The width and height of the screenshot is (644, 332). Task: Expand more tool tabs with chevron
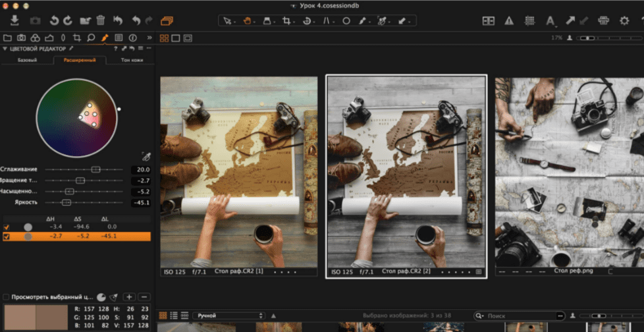[149, 38]
